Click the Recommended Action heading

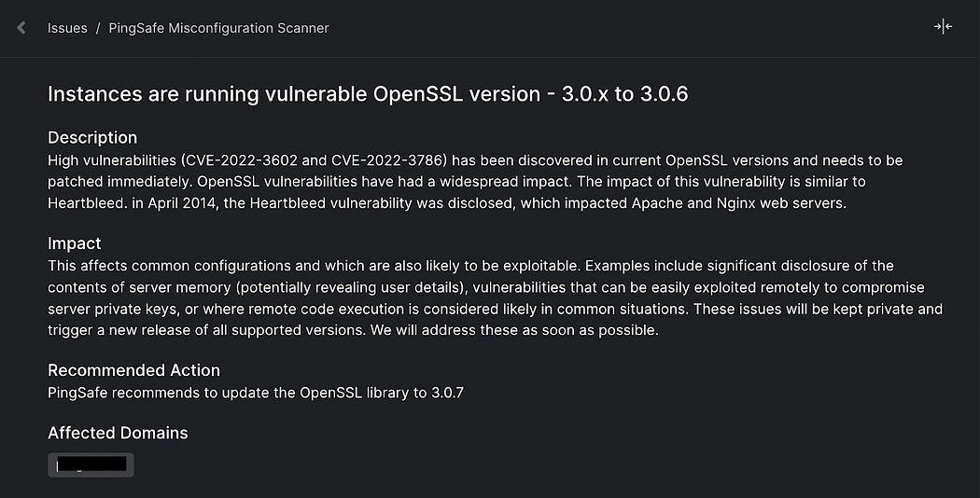[133, 370]
